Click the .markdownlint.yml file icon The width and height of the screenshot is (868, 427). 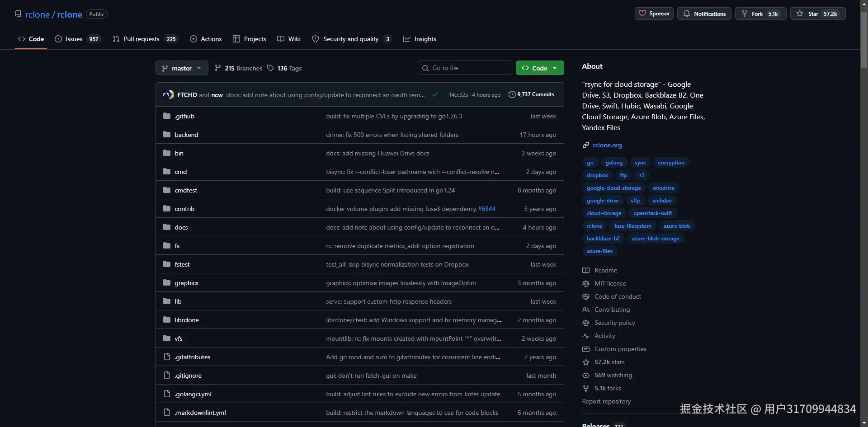coord(167,413)
